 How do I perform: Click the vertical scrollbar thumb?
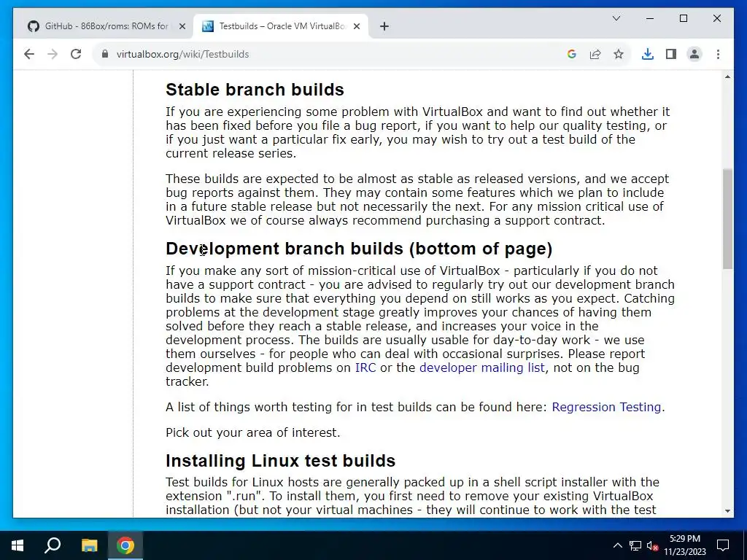point(727,219)
